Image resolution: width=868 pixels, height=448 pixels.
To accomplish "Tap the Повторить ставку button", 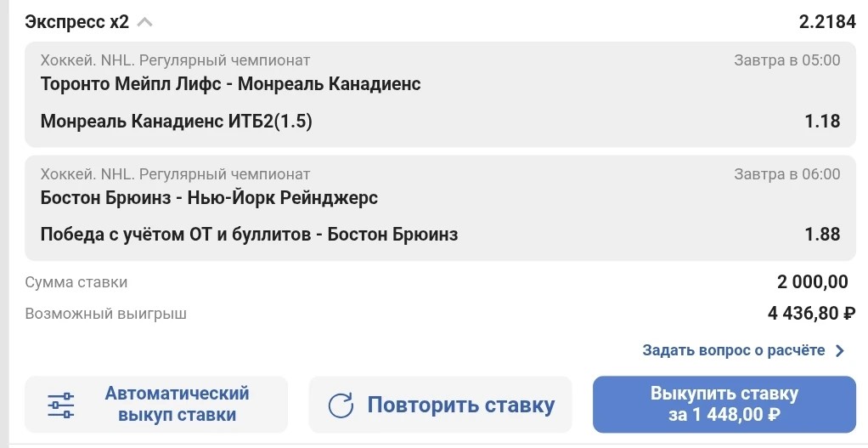I will click(x=440, y=405).
